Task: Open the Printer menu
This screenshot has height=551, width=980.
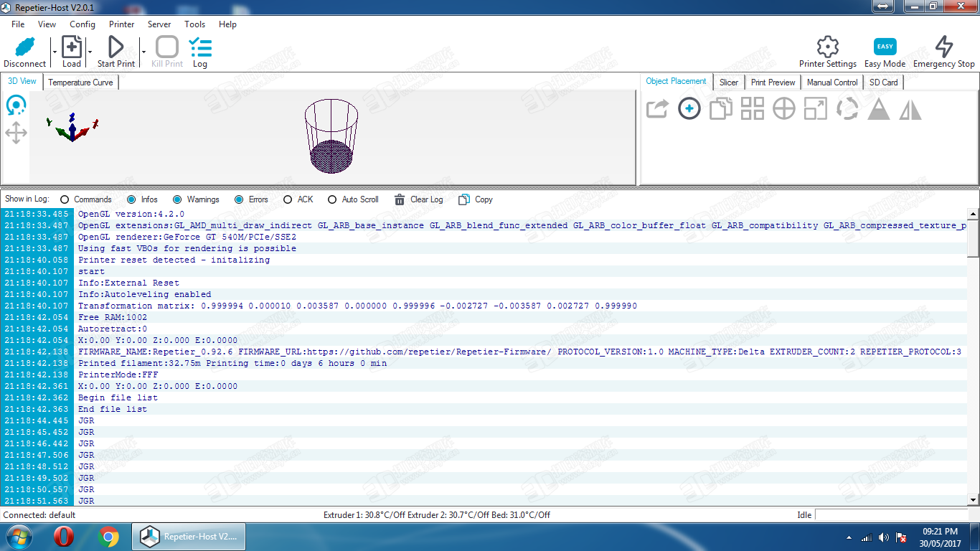Action: coord(122,24)
